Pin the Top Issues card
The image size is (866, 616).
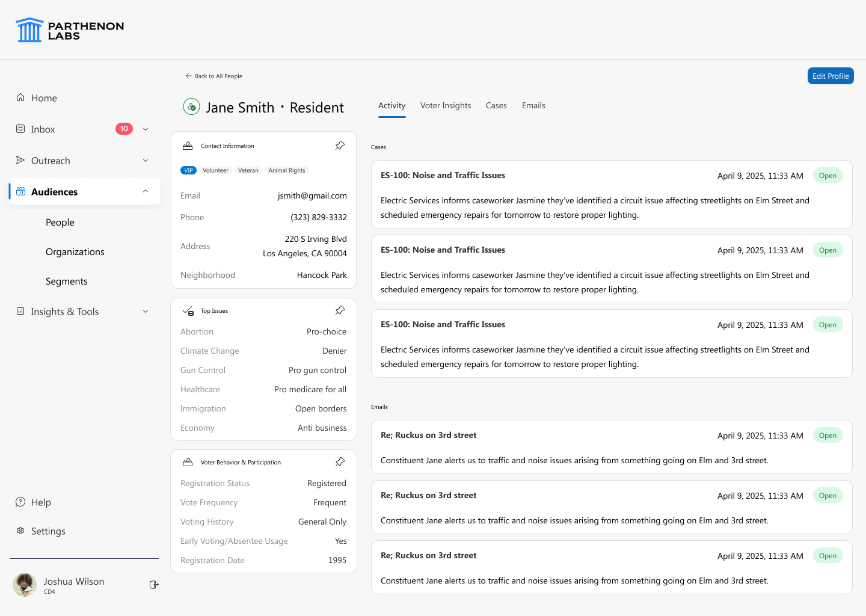coord(340,310)
